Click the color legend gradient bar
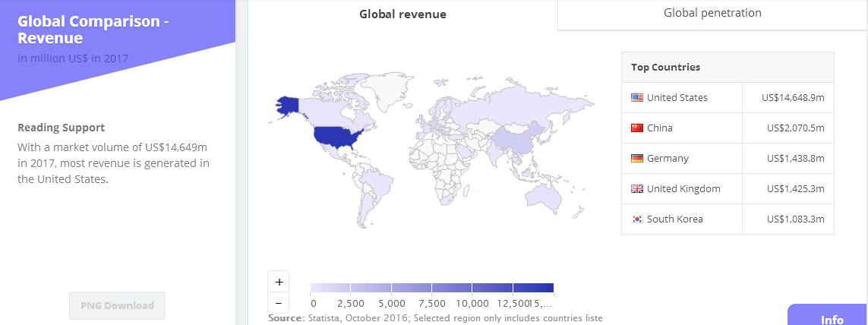Viewport: 868px width, 325px height. click(x=431, y=288)
